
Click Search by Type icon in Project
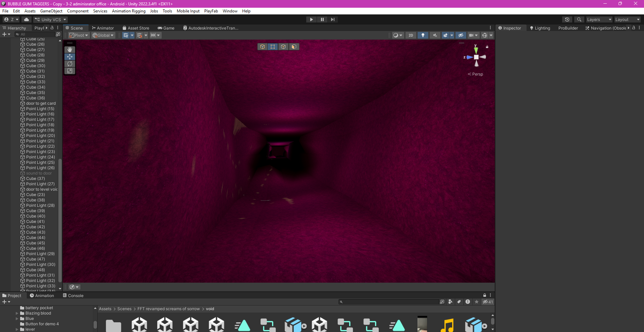click(450, 302)
